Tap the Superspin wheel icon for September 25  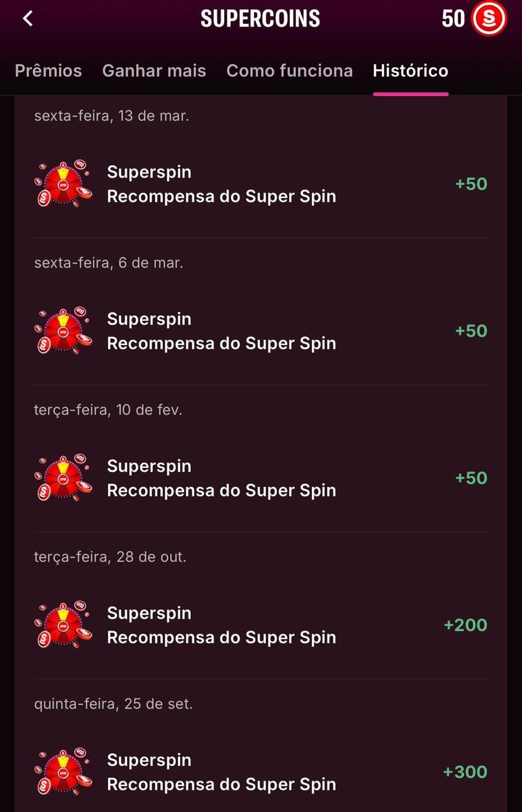(x=63, y=771)
